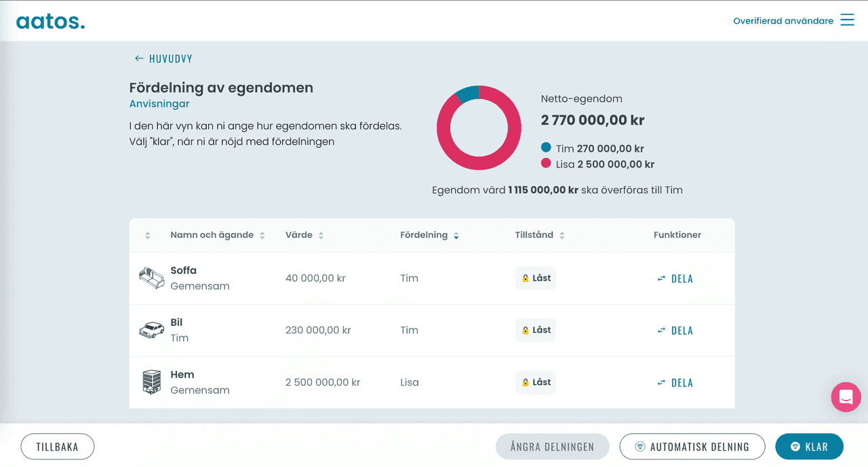
Task: Open the chat bubble in the corner
Action: [x=846, y=397]
